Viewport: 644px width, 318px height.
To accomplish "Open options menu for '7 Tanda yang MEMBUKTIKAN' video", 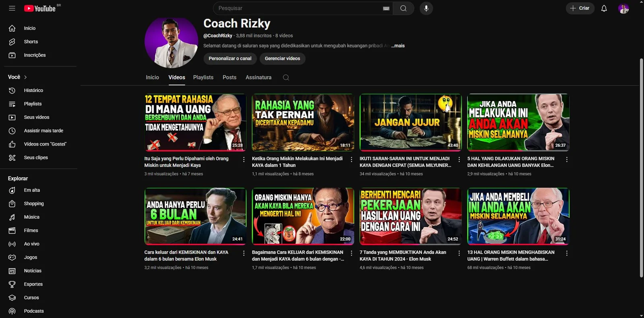I will (459, 253).
